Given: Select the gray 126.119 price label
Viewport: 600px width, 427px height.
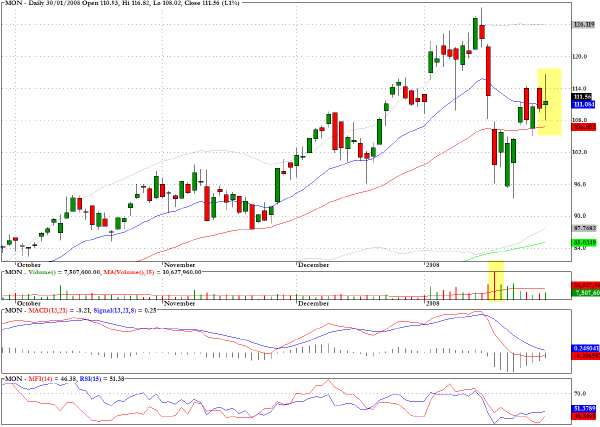Looking at the screenshot, I should click(584, 25).
